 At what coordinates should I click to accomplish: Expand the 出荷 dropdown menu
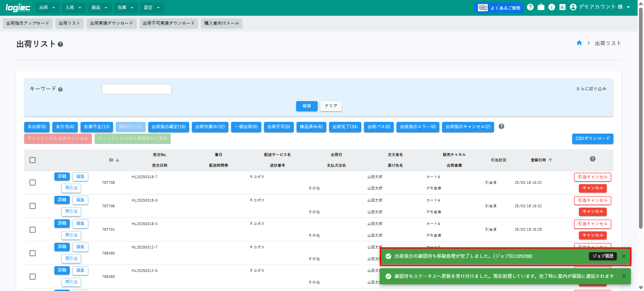click(47, 8)
